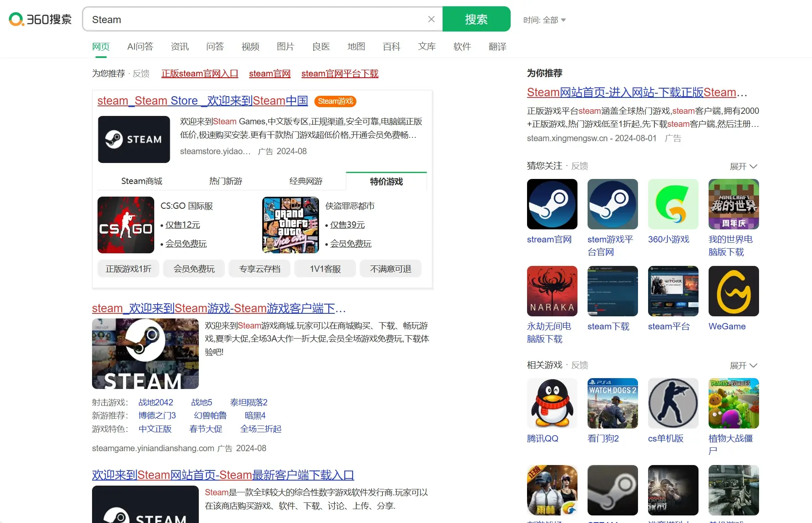The width and height of the screenshot is (812, 523).
Task: Click the 360小游戏 green icon
Action: click(x=673, y=204)
